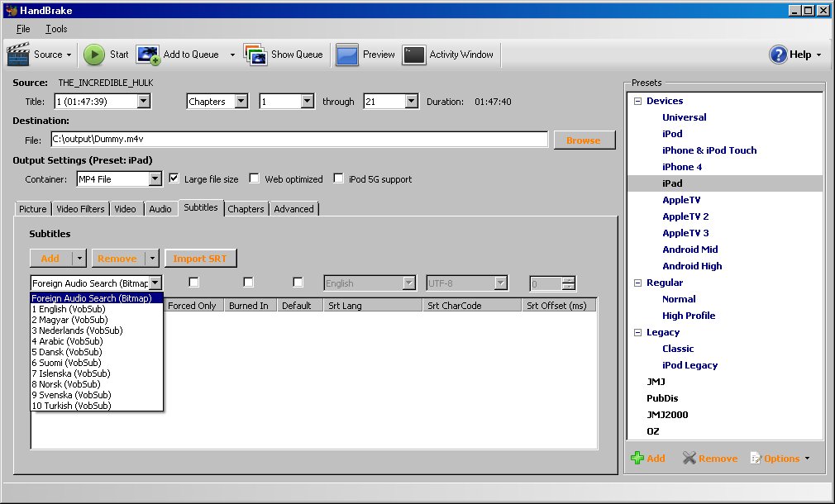Select the AppleTV 2 preset
Screen dimensions: 835x504
(685, 216)
